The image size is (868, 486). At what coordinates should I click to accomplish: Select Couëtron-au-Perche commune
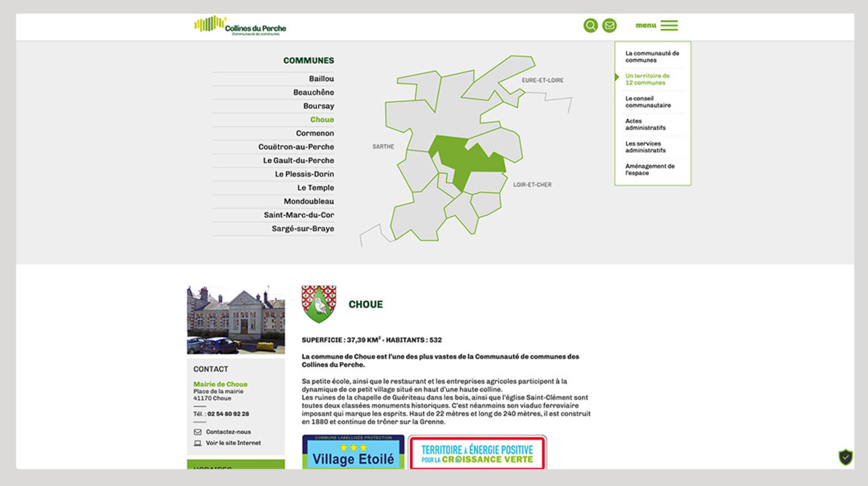click(x=296, y=147)
